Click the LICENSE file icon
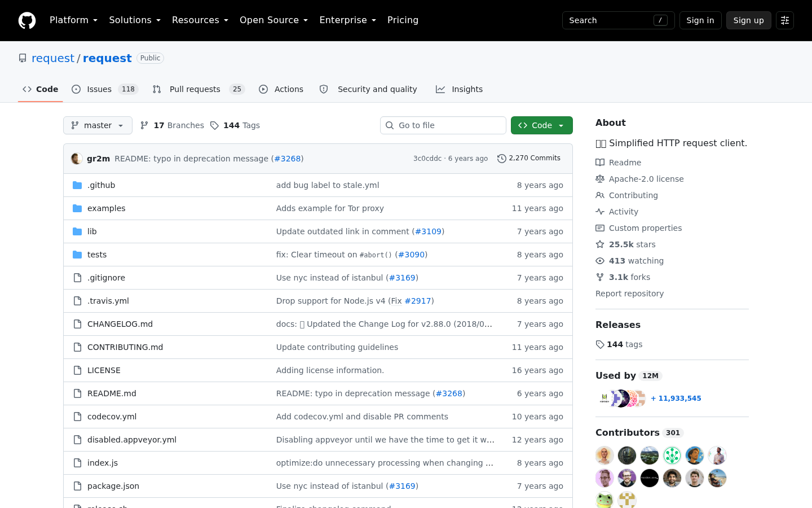 coord(77,370)
